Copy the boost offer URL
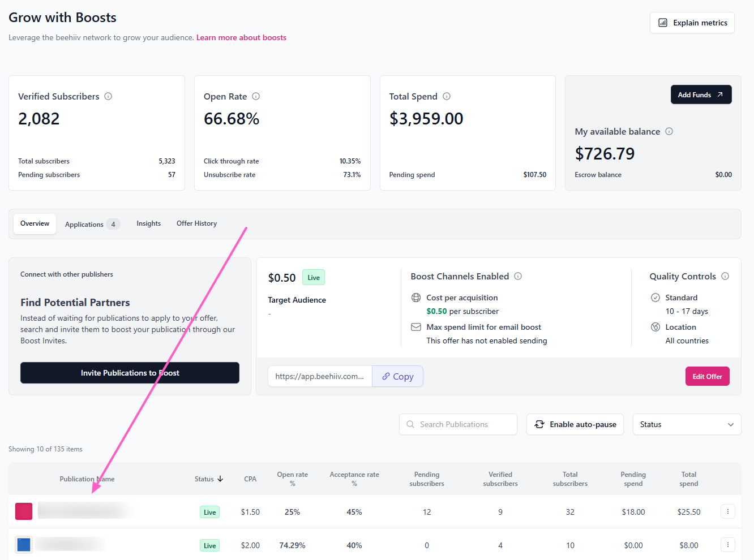Image resolution: width=754 pixels, height=560 pixels. (x=397, y=376)
